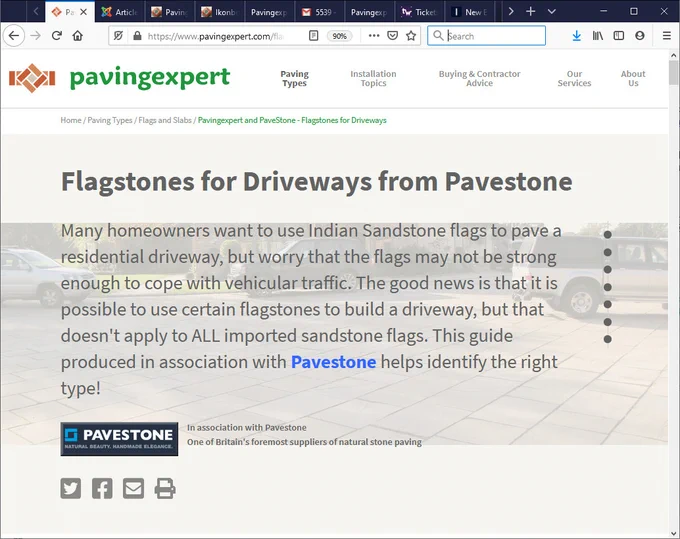List all tabs dropdown arrow
The height and width of the screenshot is (539, 680).
pos(552,11)
